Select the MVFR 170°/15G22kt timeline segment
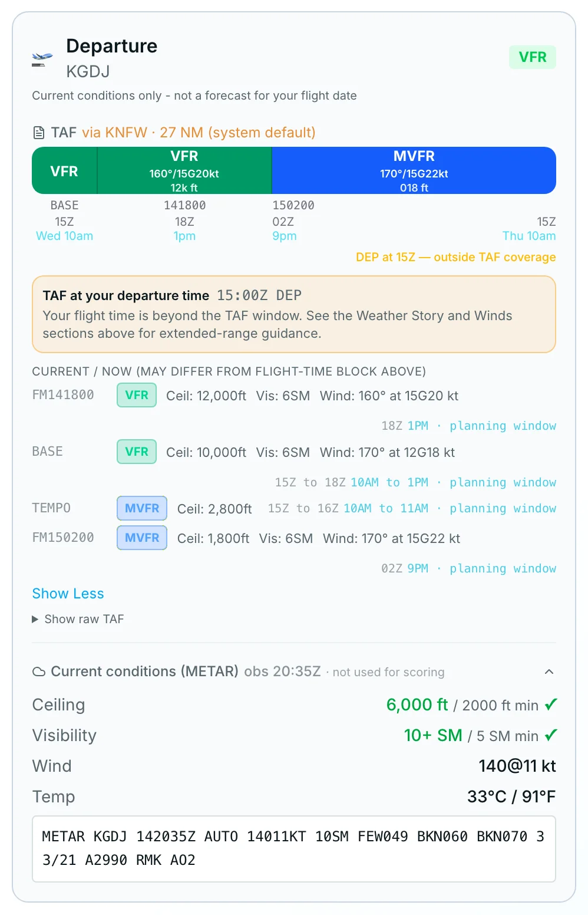The height and width of the screenshot is (915, 588). coord(414,170)
